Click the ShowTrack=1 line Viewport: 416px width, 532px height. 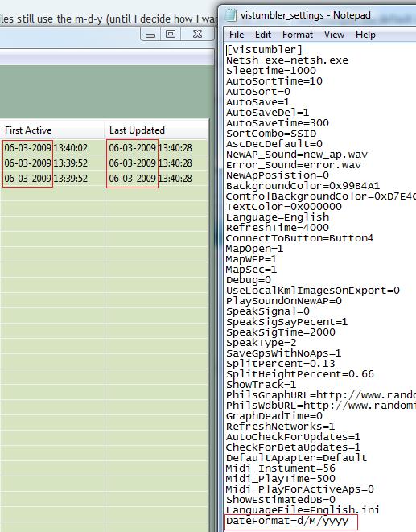[x=261, y=385]
